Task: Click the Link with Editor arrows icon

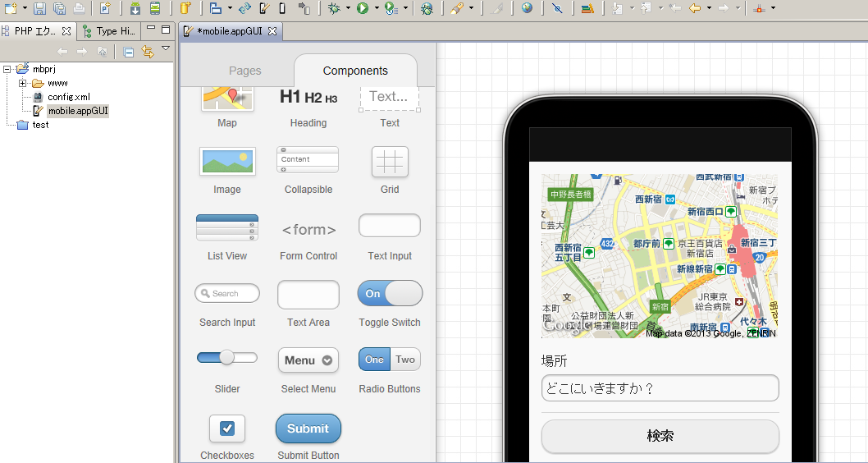Action: [x=148, y=52]
